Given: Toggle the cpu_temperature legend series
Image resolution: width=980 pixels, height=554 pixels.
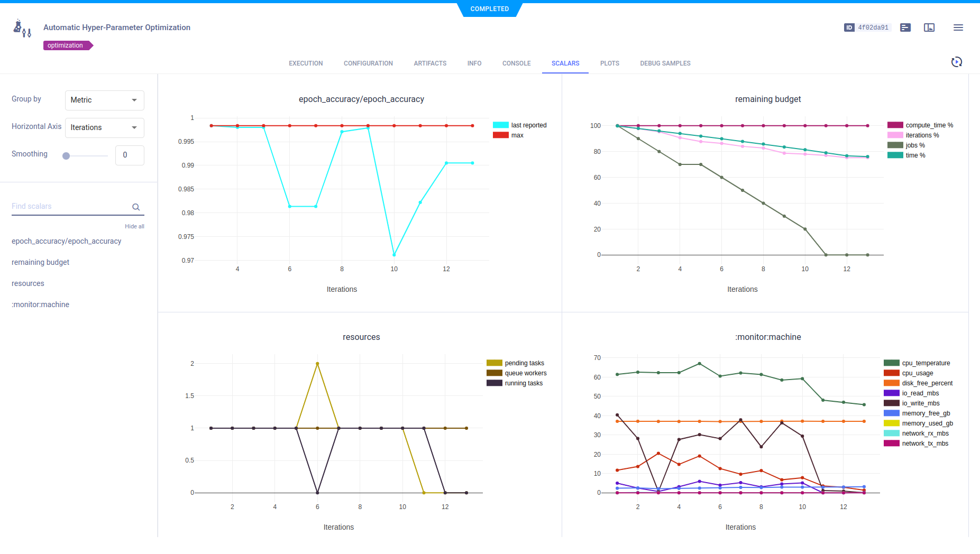Looking at the screenshot, I should pos(917,363).
